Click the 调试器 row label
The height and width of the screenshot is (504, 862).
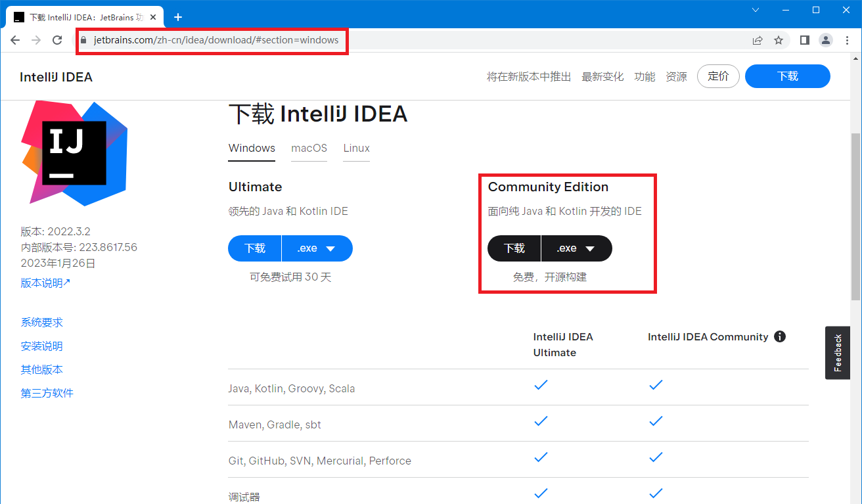tap(244, 497)
